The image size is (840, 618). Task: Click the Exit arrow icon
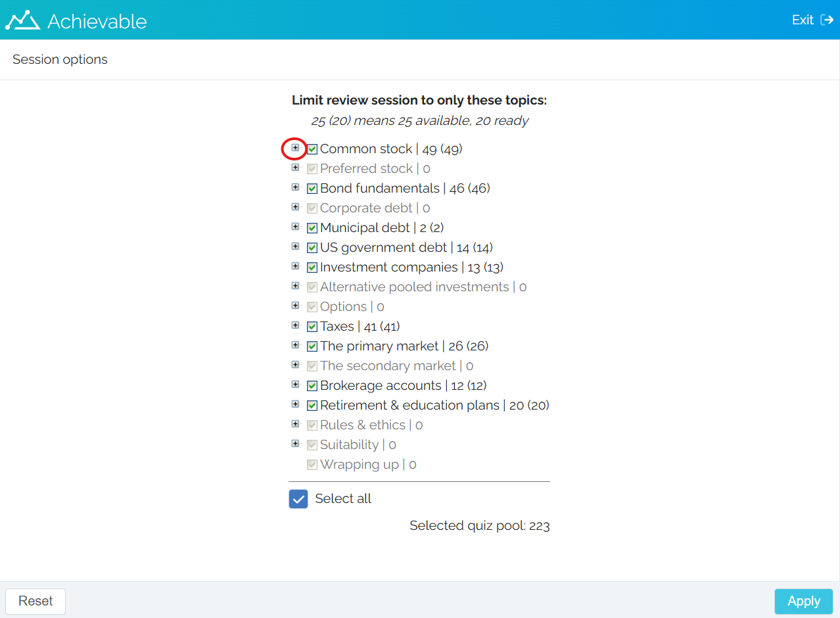[827, 20]
